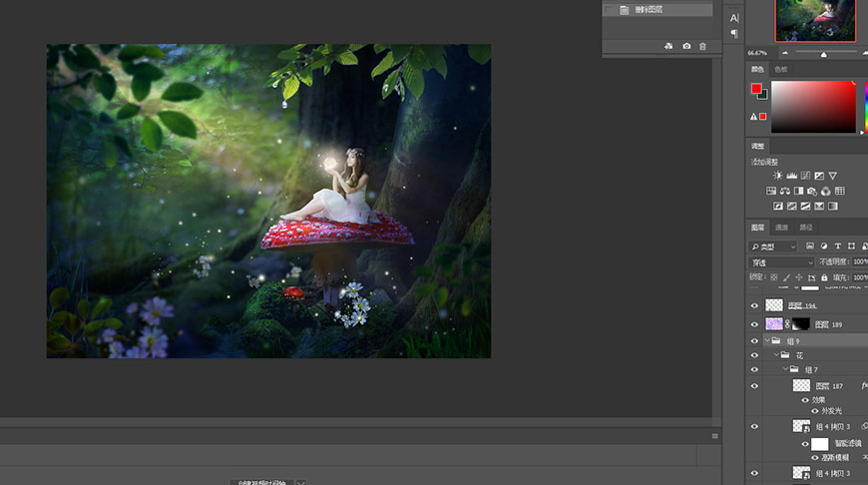Add a Channel Mixer adjustment
This screenshot has height=485, width=868.
[x=826, y=191]
